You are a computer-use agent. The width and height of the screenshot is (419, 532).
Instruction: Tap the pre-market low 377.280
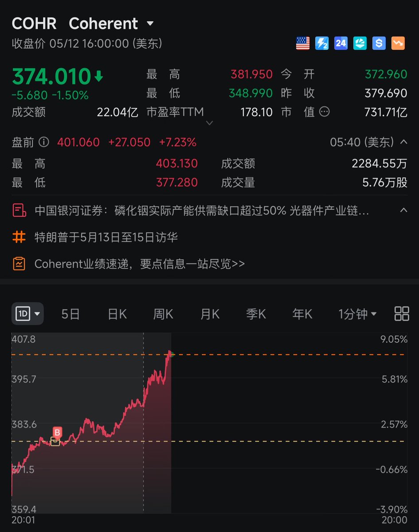pyautogui.click(x=176, y=182)
